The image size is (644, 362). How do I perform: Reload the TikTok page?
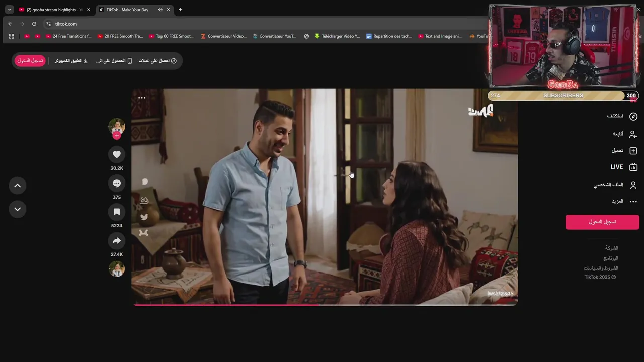pyautogui.click(x=34, y=24)
